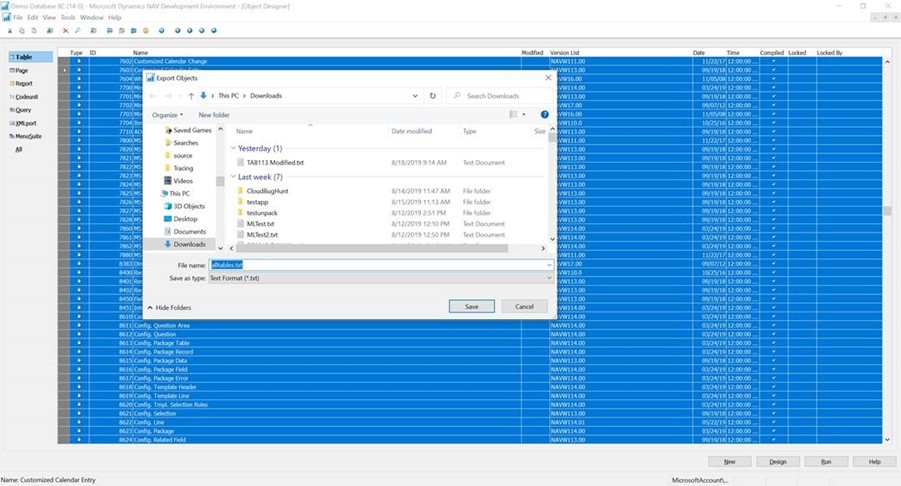Refresh the Downloads folder listing
The width and height of the screenshot is (901, 486).
tap(433, 96)
